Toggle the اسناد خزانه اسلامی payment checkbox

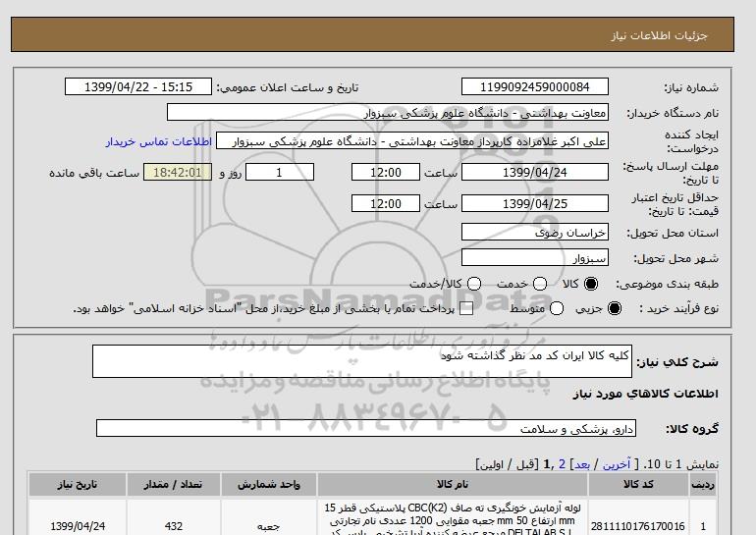click(466, 309)
